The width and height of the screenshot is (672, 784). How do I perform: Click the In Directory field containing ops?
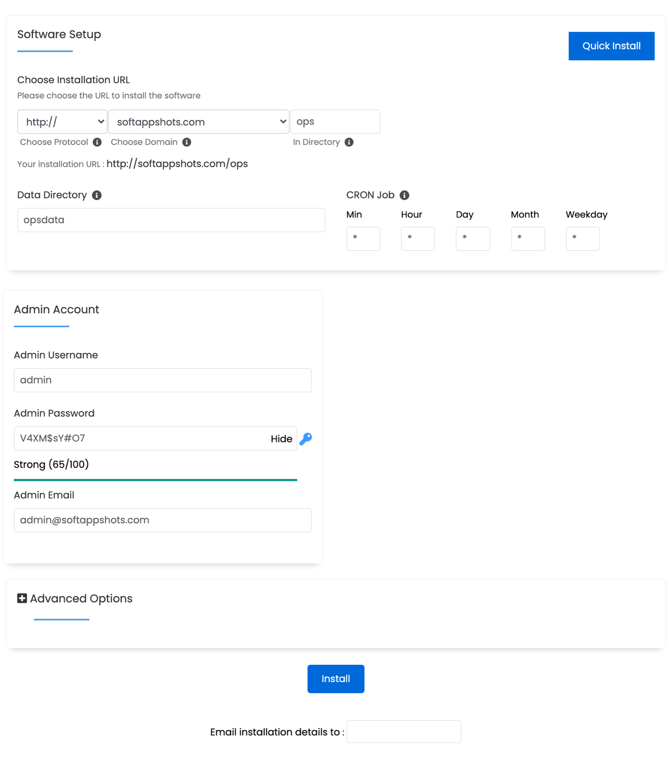335,122
